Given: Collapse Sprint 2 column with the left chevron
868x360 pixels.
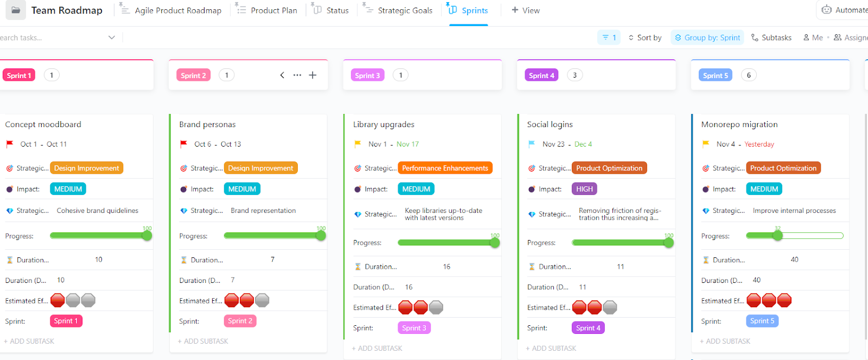Looking at the screenshot, I should pos(282,75).
